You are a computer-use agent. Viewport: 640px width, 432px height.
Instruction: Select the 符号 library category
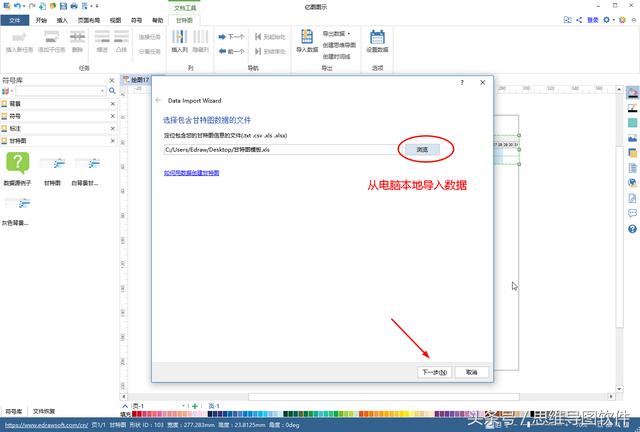[x=57, y=116]
